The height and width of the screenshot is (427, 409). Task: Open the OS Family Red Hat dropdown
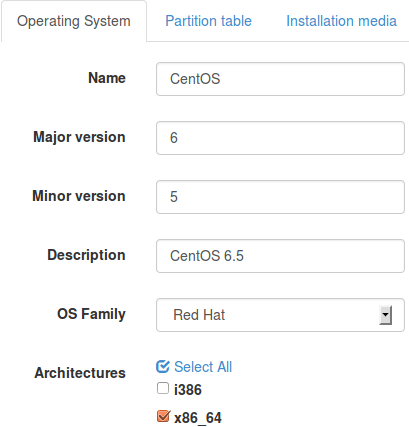click(280, 315)
